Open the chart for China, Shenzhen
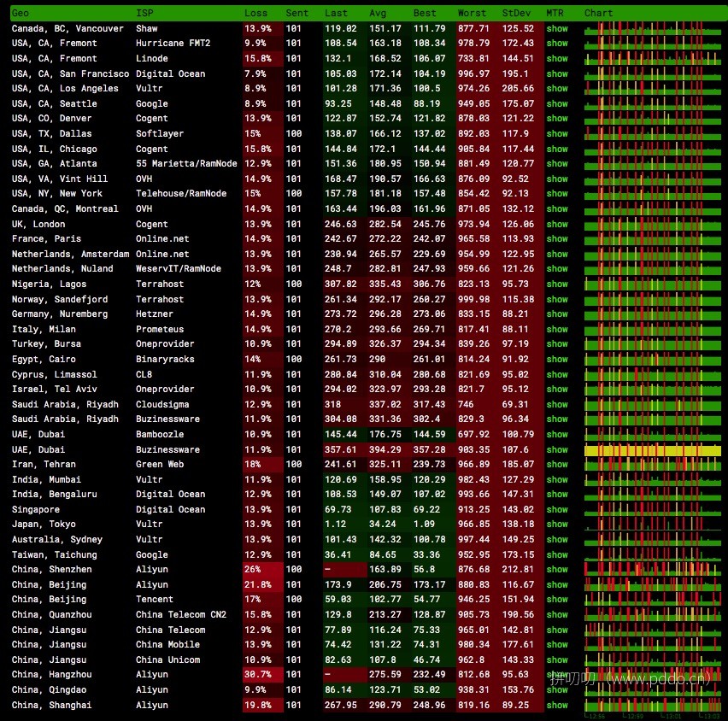 652,569
